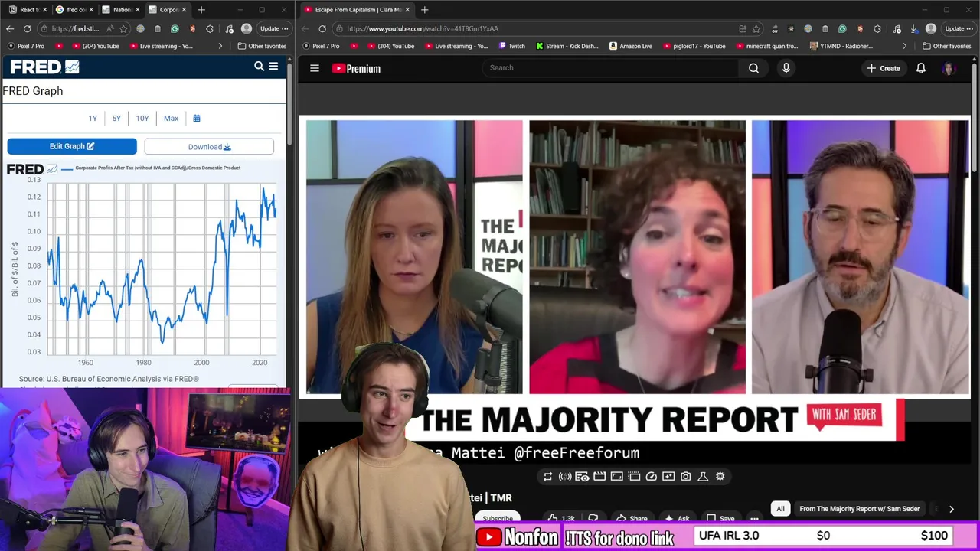Open Other favorites folder in FRED window

click(262, 46)
